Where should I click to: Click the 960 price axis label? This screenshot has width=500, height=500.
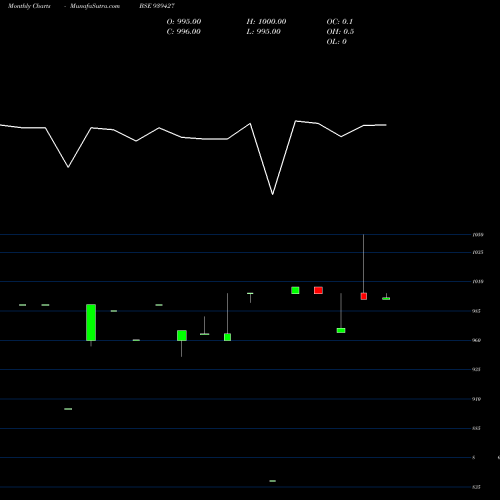(x=477, y=340)
